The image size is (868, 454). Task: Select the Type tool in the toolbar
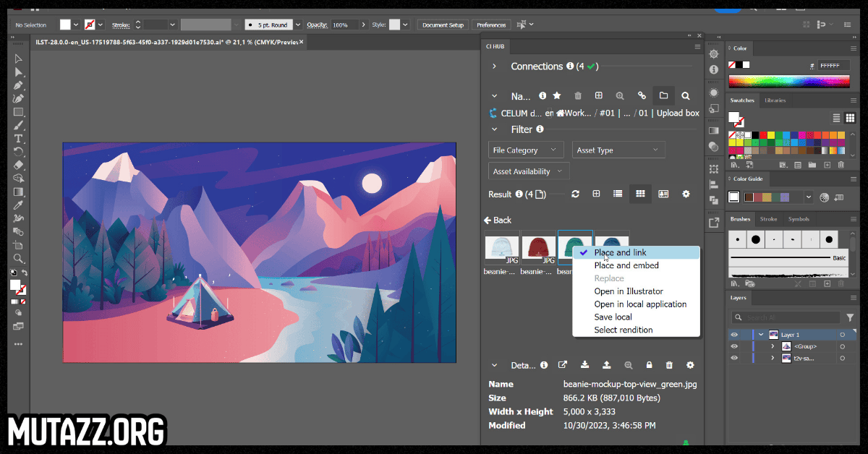pos(19,138)
